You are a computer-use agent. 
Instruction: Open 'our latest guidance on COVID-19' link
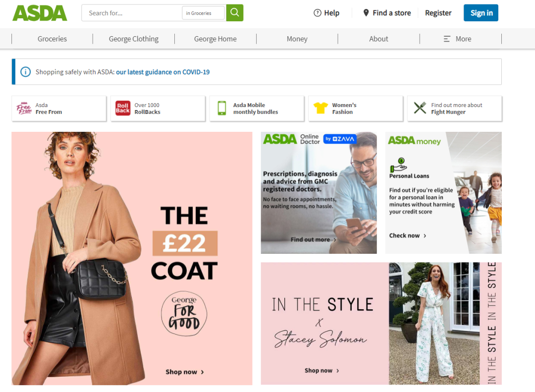point(163,72)
